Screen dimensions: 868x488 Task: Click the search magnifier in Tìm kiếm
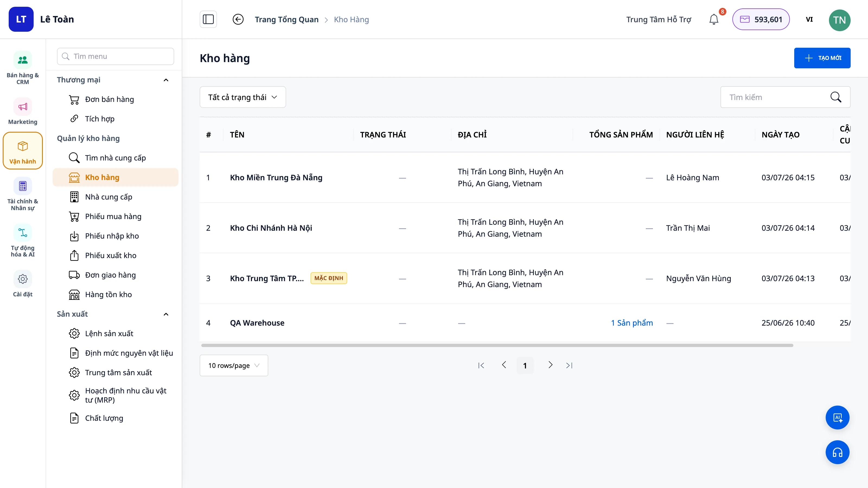pos(836,97)
